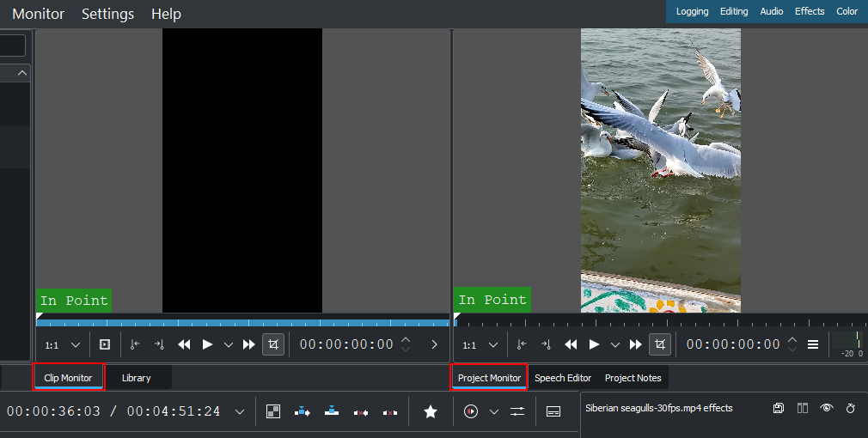The height and width of the screenshot is (438, 868).
Task: Expand the Project Monitor play options arrow
Action: coord(614,344)
